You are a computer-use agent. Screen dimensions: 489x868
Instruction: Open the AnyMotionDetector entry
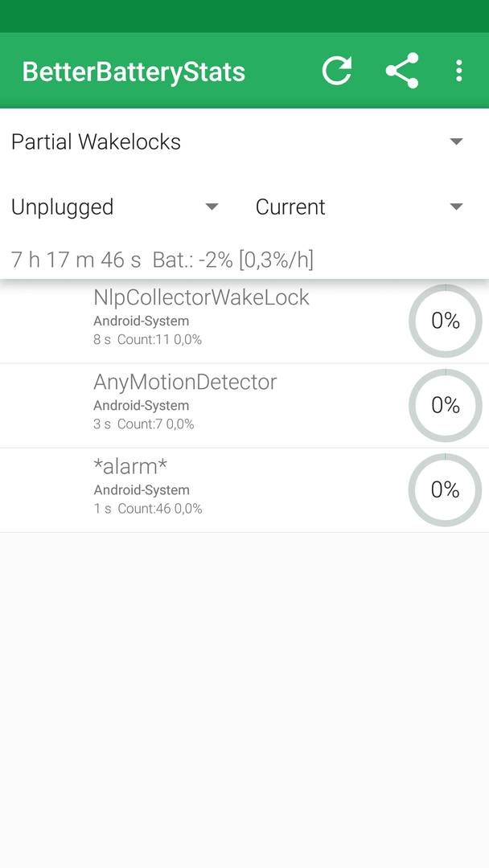[244, 406]
